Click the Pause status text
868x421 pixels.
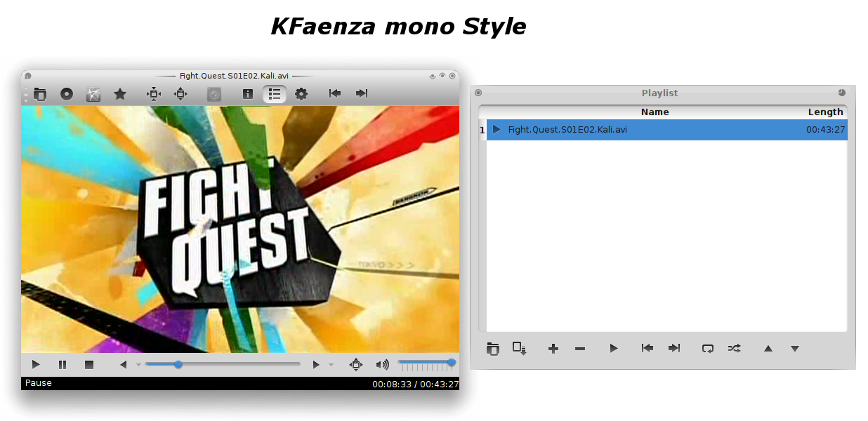[x=39, y=383]
